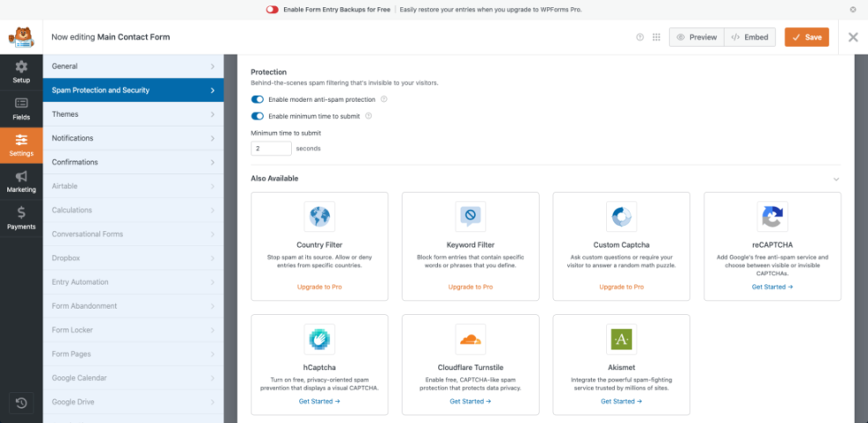
Task: Click Get Started under hCaptcha
Action: [318, 401]
